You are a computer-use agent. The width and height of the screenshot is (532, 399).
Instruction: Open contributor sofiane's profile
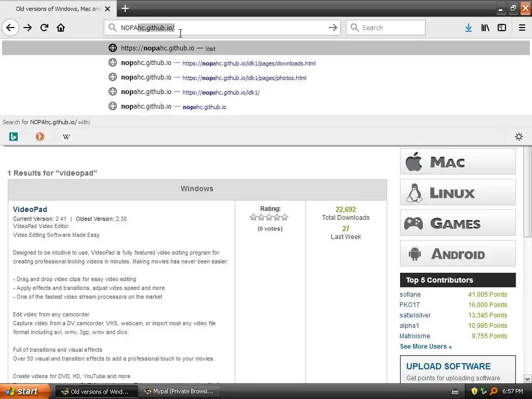[x=410, y=295]
